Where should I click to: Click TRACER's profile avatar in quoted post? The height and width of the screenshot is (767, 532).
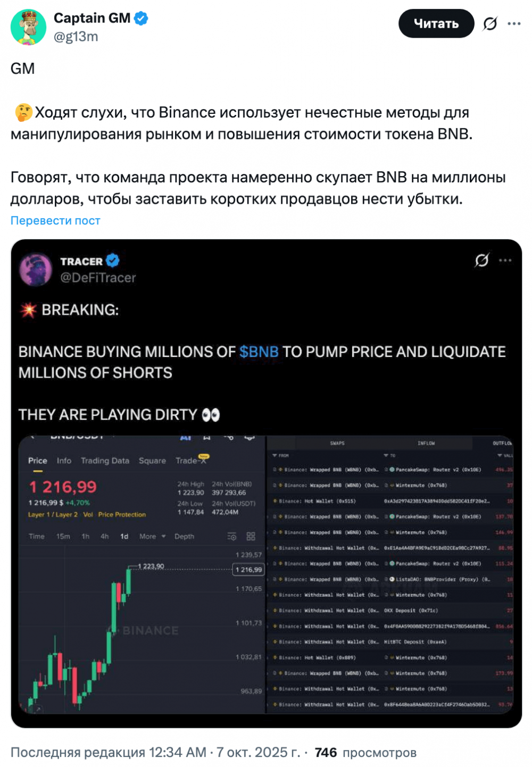click(x=36, y=269)
